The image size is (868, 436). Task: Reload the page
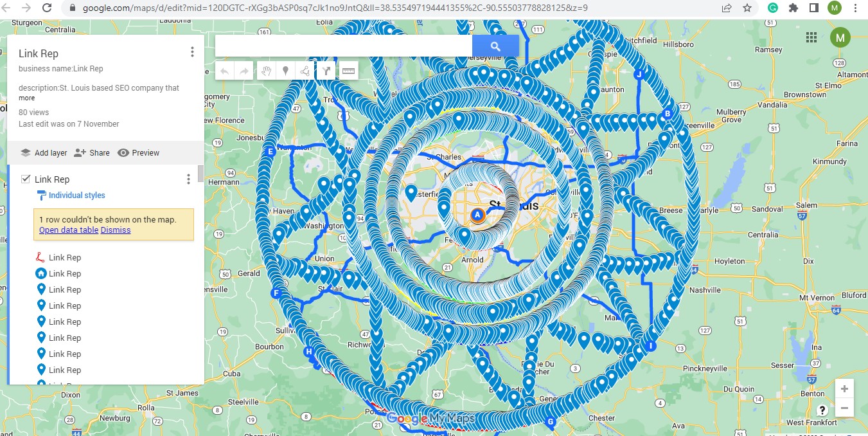47,8
